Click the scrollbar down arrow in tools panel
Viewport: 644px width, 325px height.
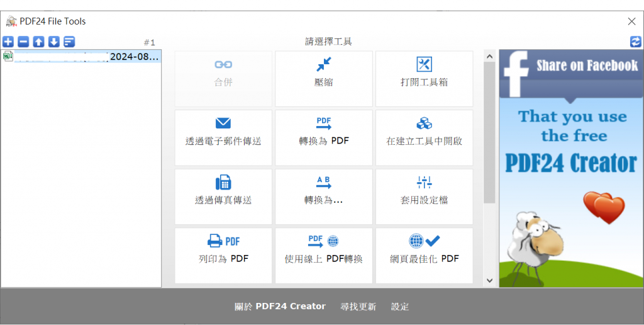pyautogui.click(x=489, y=280)
